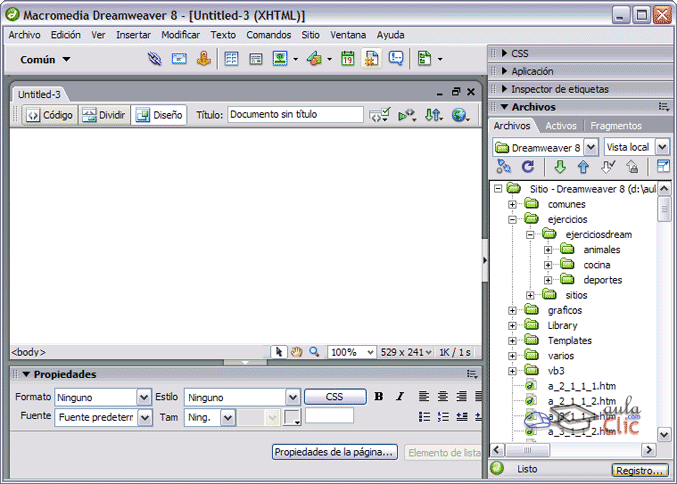Open the text color swatch picker

tap(291, 418)
